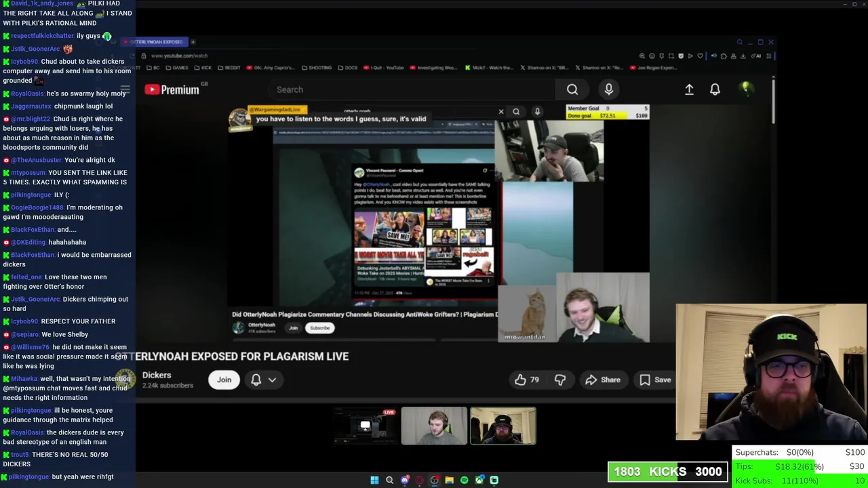Image resolution: width=868 pixels, height=488 pixels.
Task: Open the YouTube upload/create icon
Action: click(x=689, y=89)
